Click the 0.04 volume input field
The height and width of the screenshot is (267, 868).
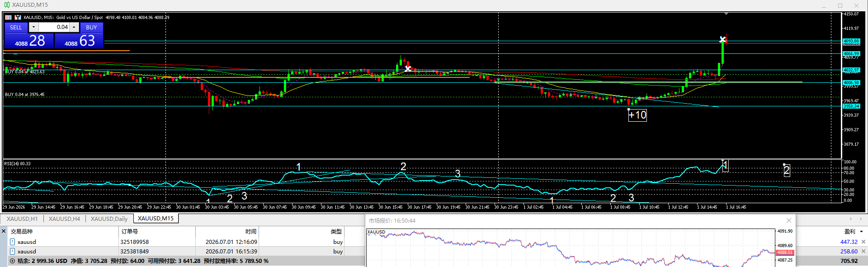point(54,27)
